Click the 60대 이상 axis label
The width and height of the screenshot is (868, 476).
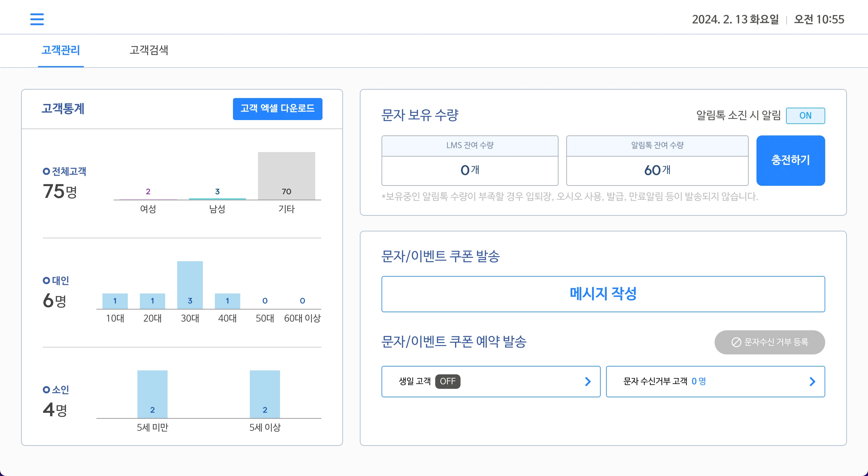(x=302, y=318)
